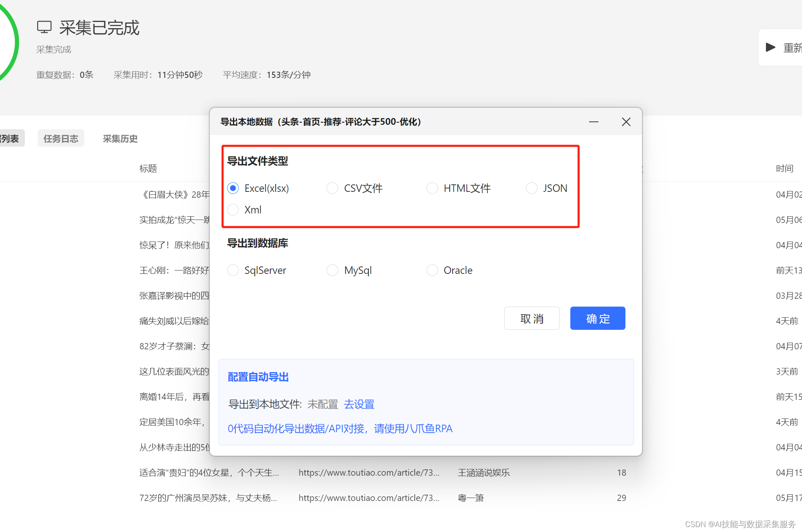Click the 确定 confirm button
Image resolution: width=802 pixels, height=532 pixels.
tap(598, 318)
